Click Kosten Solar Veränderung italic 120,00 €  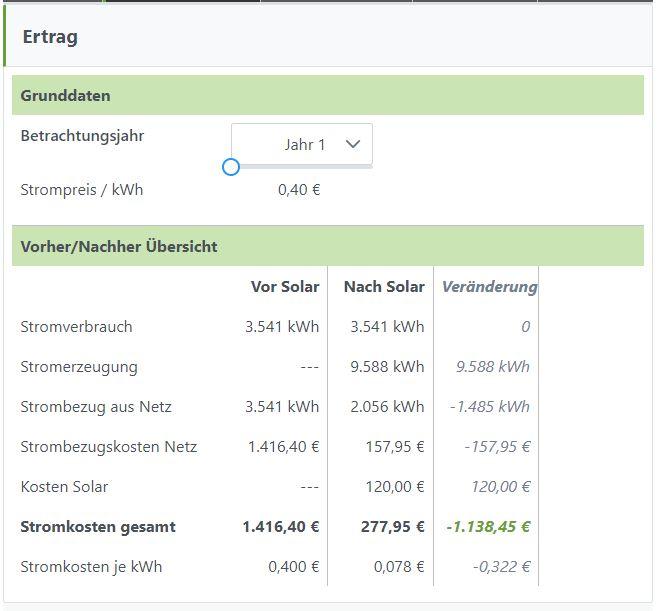click(x=501, y=487)
